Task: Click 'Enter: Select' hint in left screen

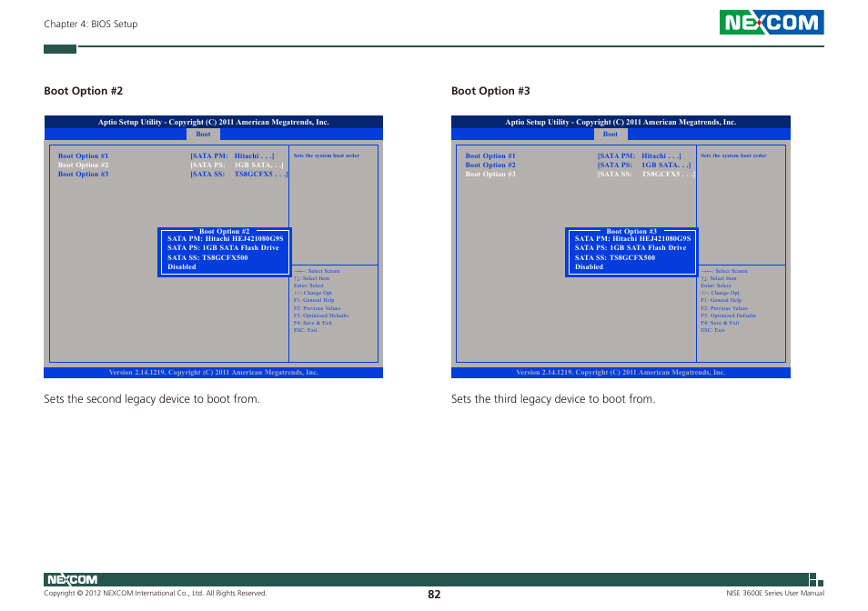Action: pos(308,285)
